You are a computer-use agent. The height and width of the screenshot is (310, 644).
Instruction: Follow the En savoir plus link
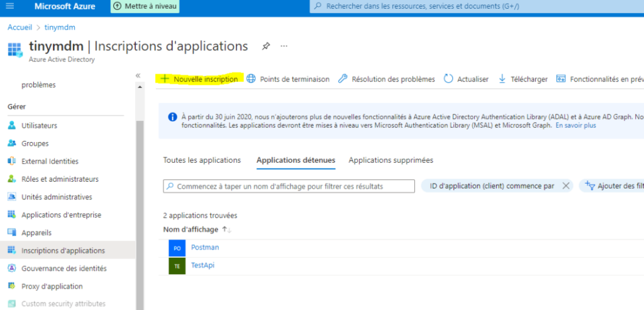[576, 125]
